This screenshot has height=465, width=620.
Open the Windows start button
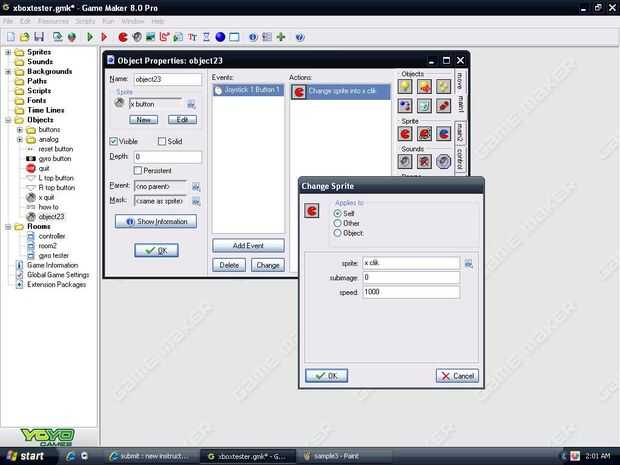click(25, 456)
